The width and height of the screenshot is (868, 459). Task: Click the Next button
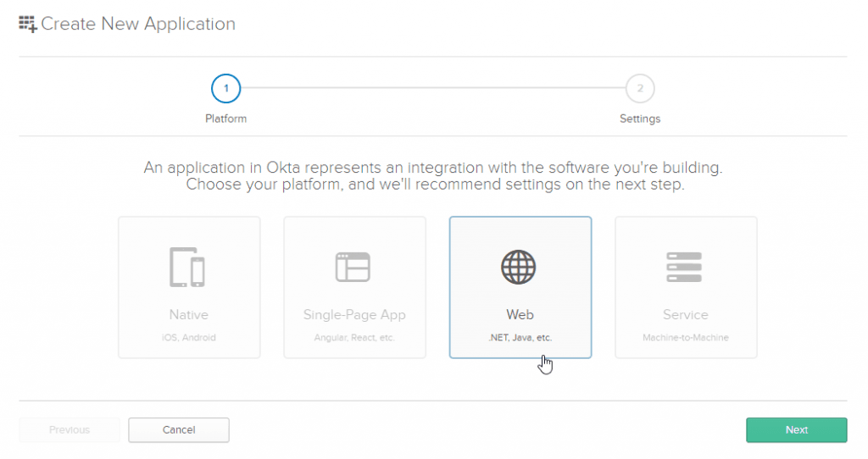(797, 429)
